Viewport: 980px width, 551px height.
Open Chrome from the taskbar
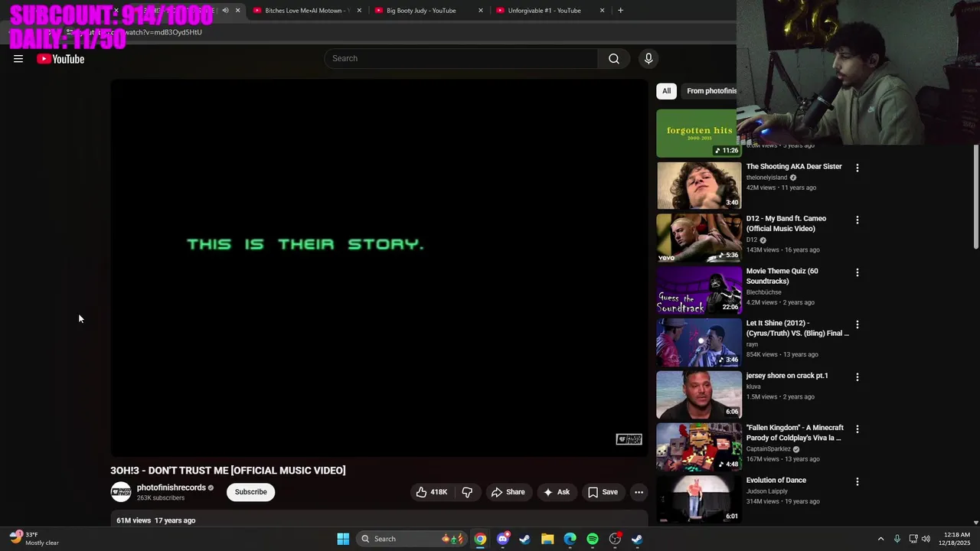(x=480, y=539)
